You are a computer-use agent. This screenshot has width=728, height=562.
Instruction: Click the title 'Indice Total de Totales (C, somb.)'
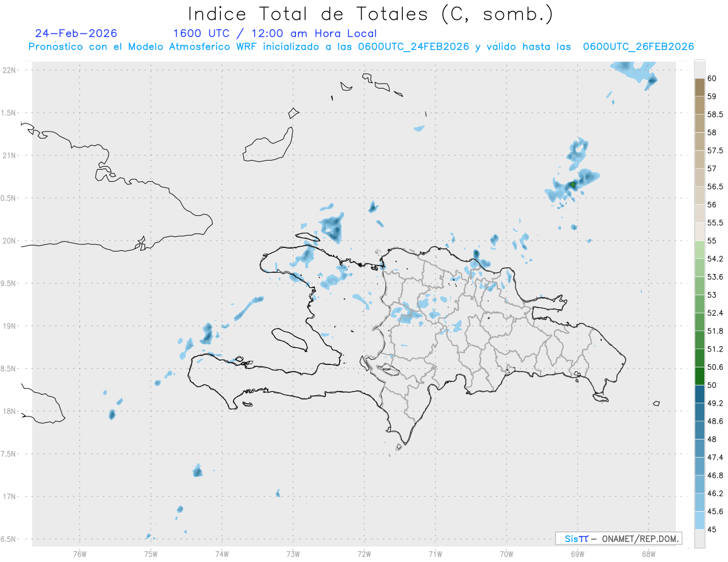coord(371,14)
